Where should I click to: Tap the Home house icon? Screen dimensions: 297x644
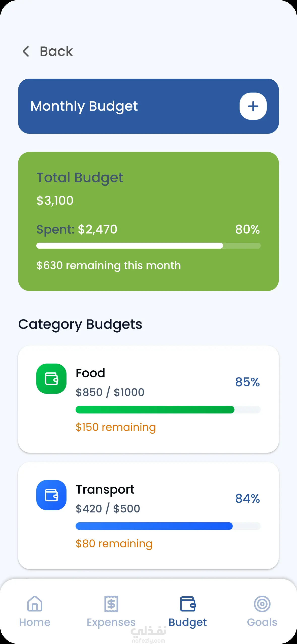click(x=35, y=603)
